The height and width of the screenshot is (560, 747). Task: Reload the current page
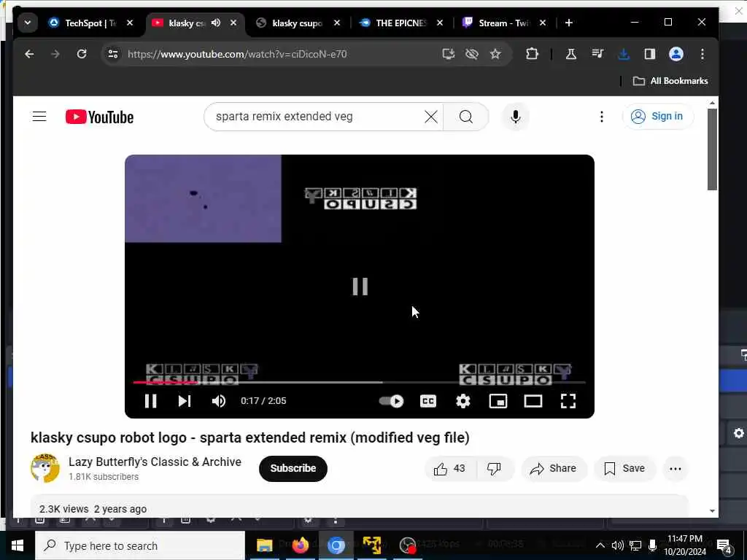[82, 54]
